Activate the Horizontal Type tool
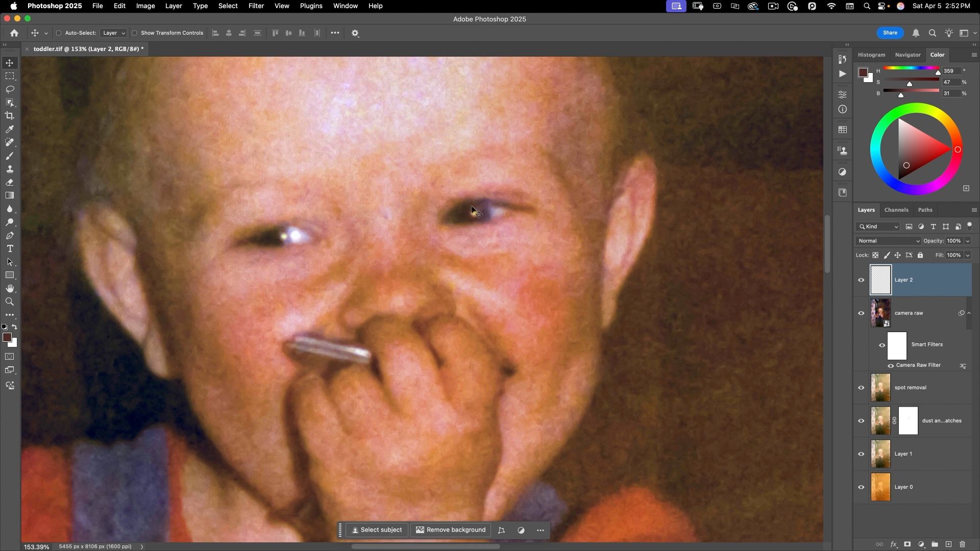This screenshot has height=551, width=980. tap(10, 249)
